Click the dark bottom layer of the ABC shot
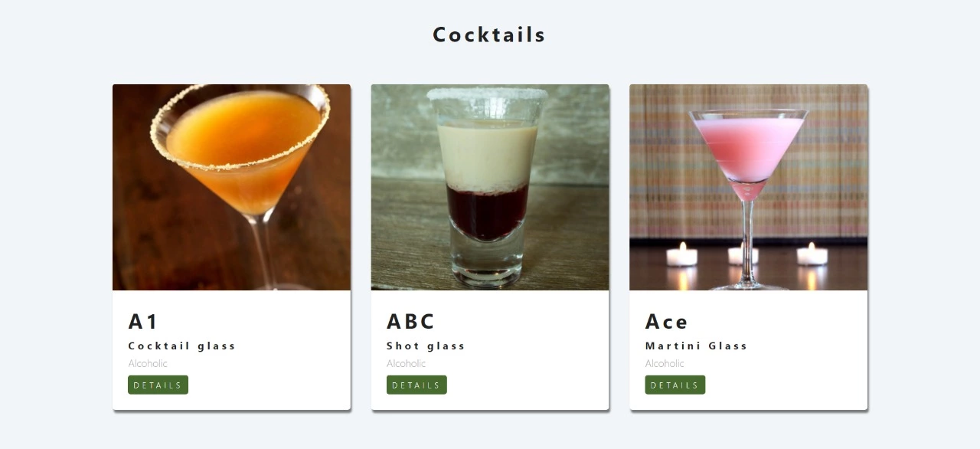This screenshot has height=449, width=980. coord(489,211)
